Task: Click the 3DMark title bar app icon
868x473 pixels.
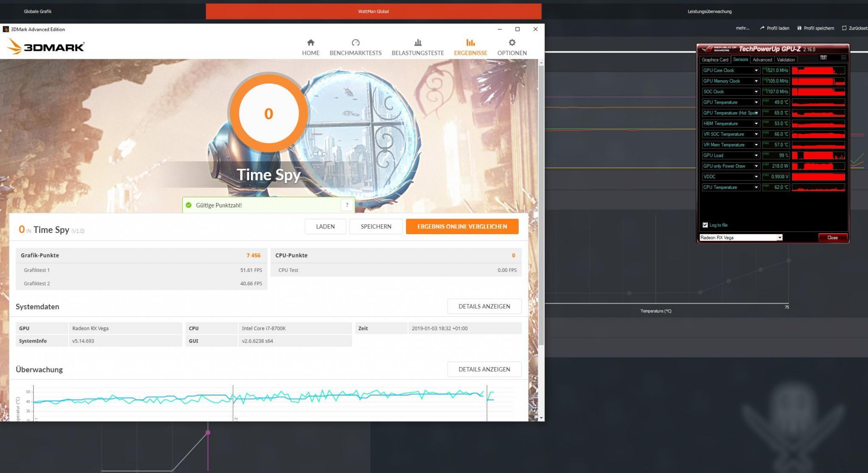Action: 6,29
